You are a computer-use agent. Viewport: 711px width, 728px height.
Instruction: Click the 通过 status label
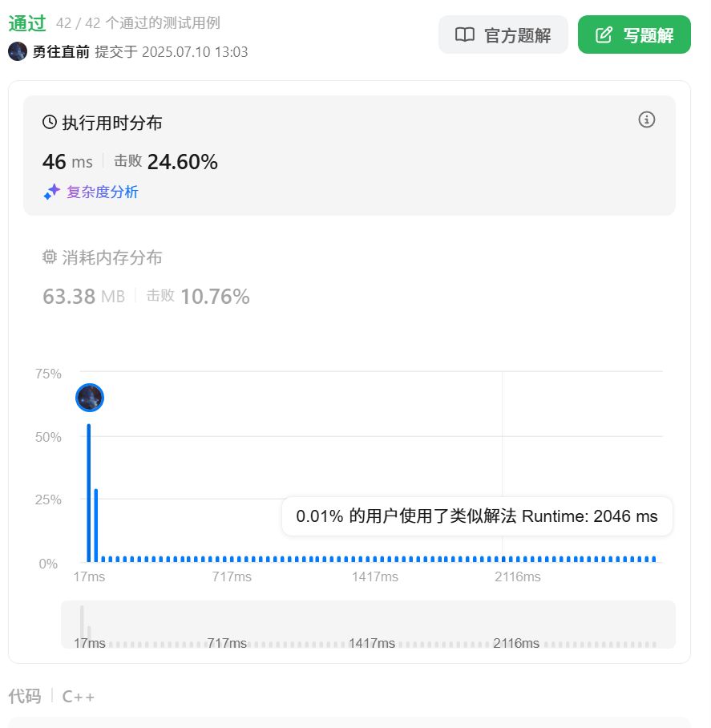tap(26, 24)
